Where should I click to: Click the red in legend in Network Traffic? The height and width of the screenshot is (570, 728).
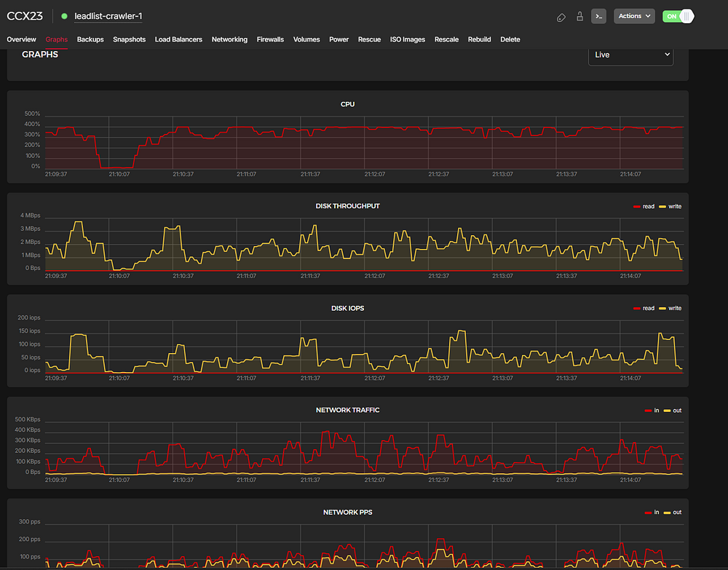(652, 411)
